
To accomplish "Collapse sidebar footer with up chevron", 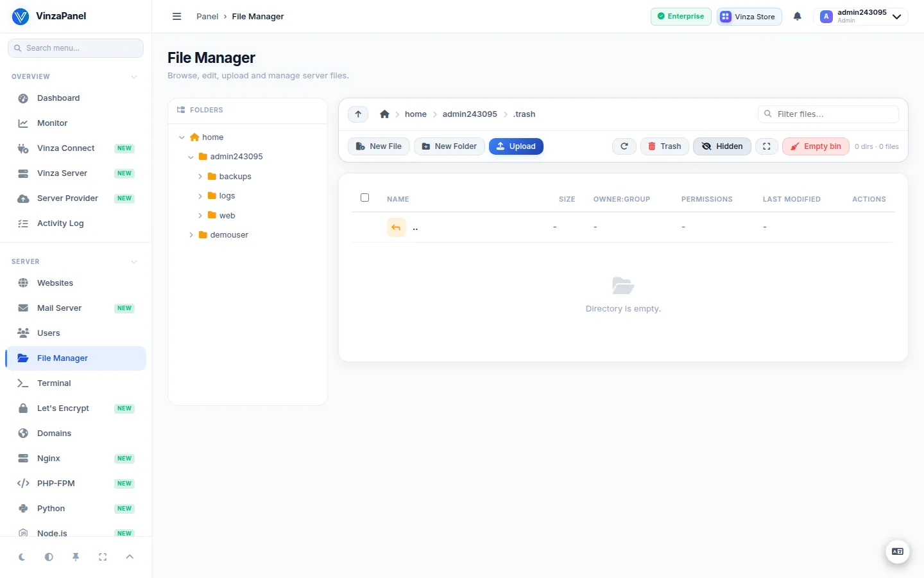I will (x=130, y=557).
